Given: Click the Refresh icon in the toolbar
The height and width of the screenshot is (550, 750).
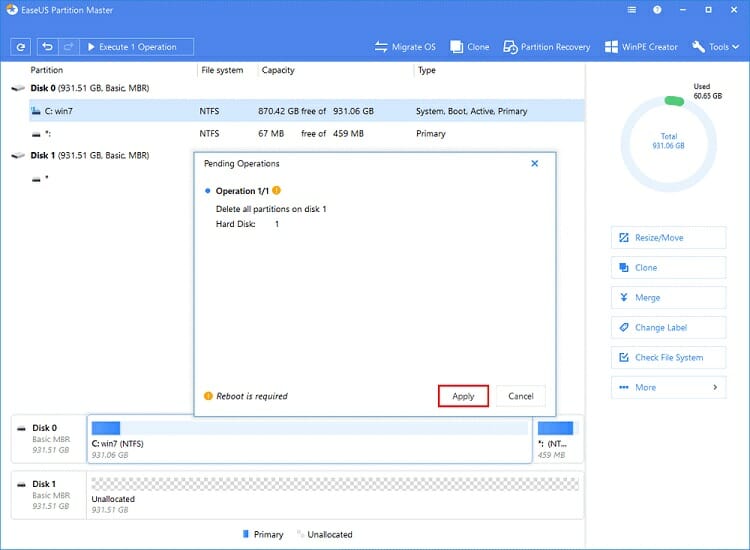Looking at the screenshot, I should pos(21,47).
